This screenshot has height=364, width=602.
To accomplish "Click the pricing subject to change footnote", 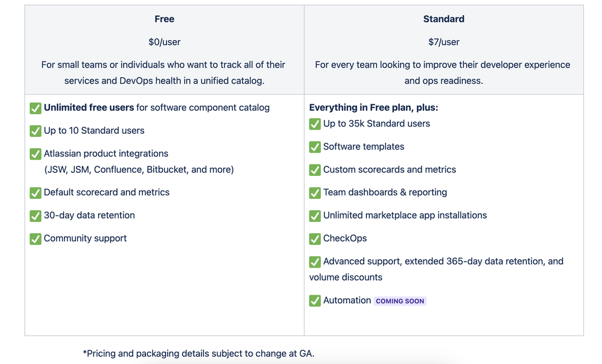I will [198, 353].
